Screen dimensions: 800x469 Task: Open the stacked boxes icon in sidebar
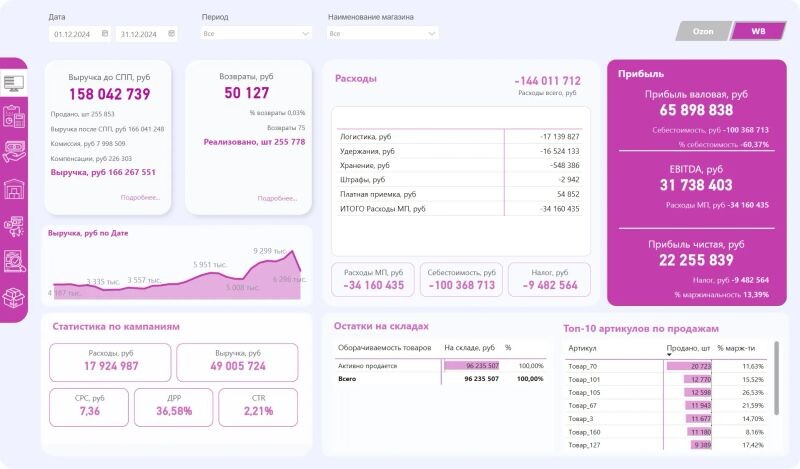(x=14, y=297)
